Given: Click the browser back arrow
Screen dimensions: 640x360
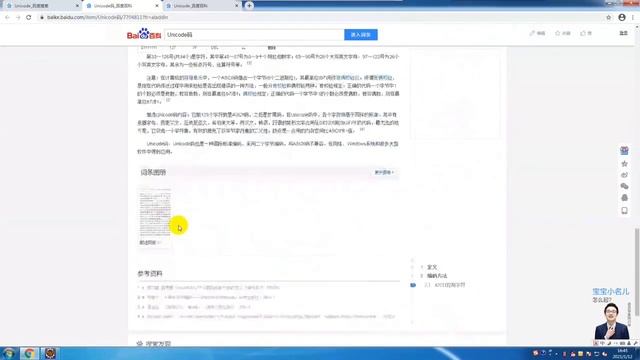Looking at the screenshot, I should 7,18.
